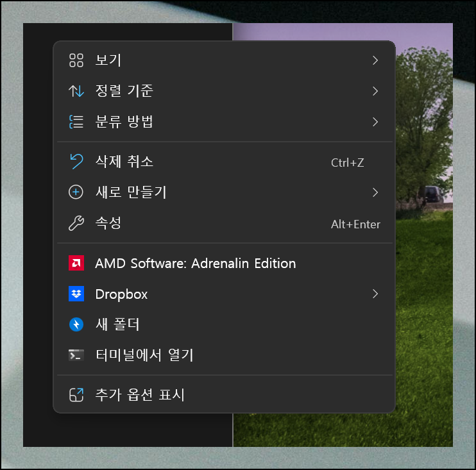Viewport: 476px width, 470px height.
Task: Click the blue Dropbox logo icon
Action: [76, 294]
